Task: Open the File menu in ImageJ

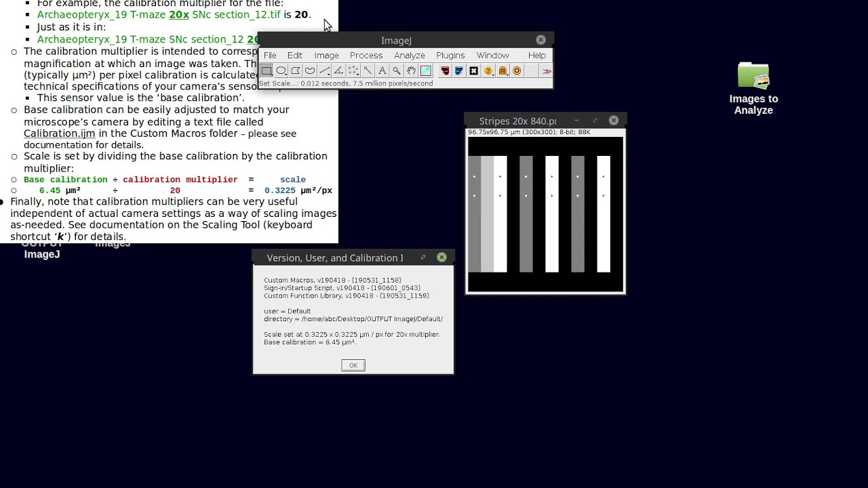Action: [x=270, y=56]
